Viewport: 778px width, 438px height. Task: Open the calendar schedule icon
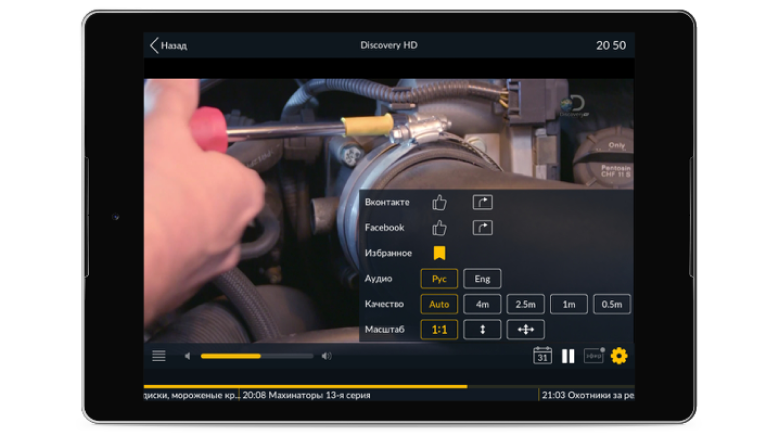(x=542, y=356)
